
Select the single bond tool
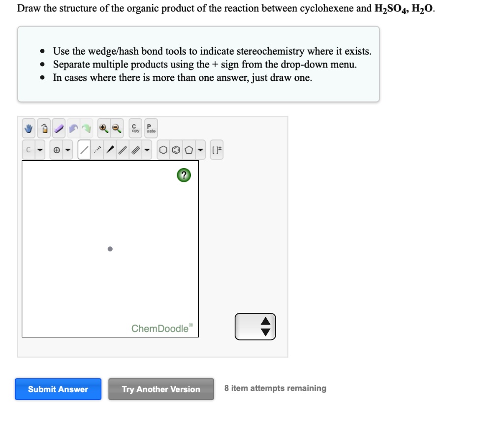(84, 149)
